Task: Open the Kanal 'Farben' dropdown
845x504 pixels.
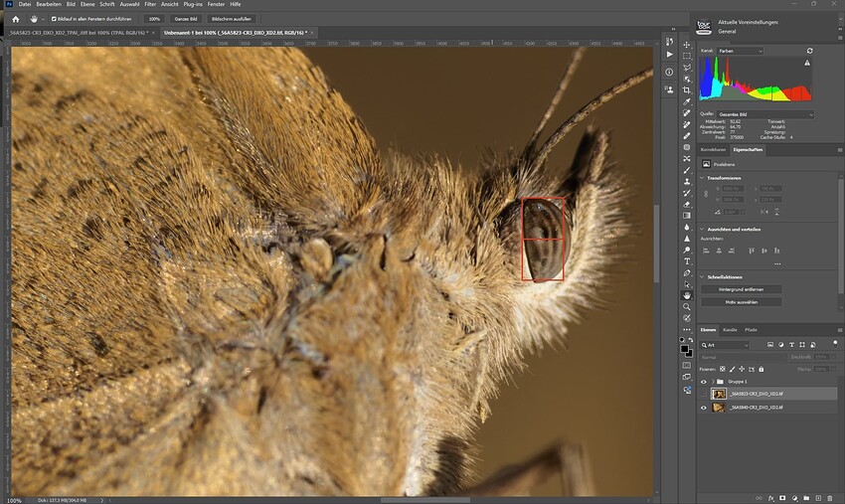Action: (741, 51)
